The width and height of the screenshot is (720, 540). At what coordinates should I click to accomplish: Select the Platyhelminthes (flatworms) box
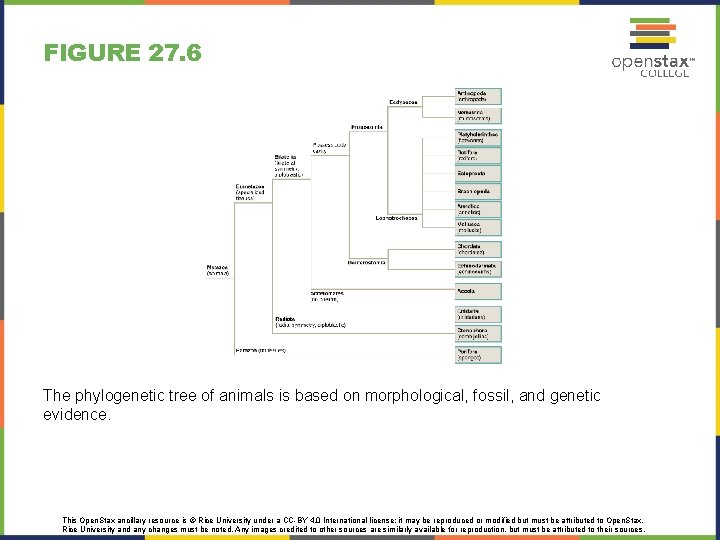coord(478,137)
